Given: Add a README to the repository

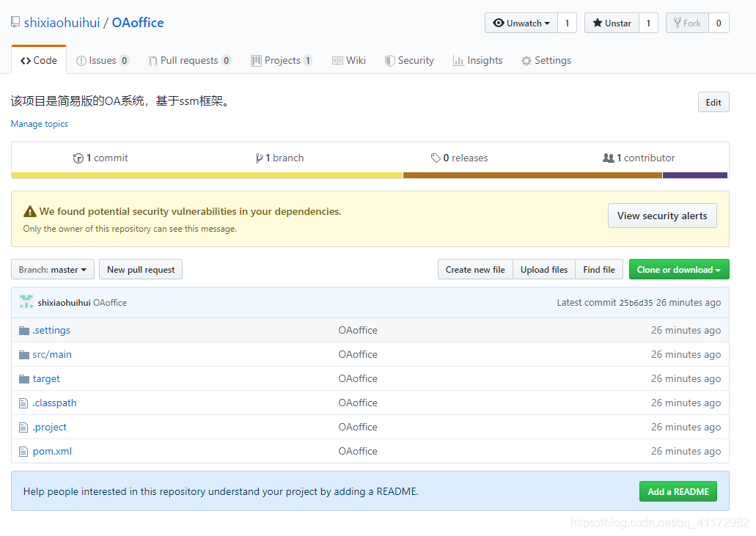Looking at the screenshot, I should click(678, 491).
